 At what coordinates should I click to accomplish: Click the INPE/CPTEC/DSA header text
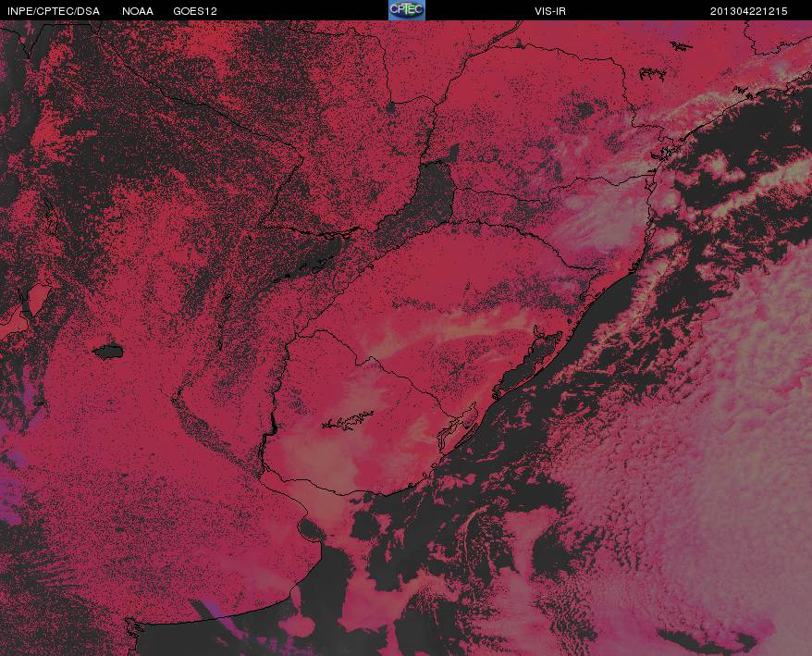pyautogui.click(x=54, y=11)
